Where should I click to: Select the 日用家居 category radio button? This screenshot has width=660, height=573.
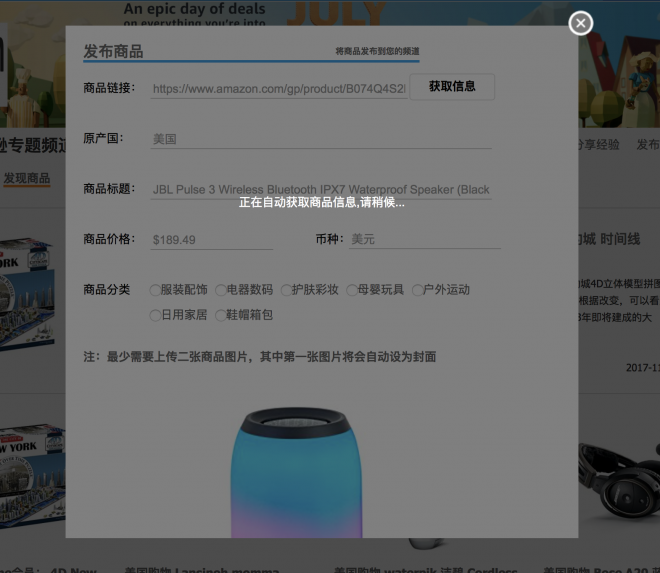155,315
